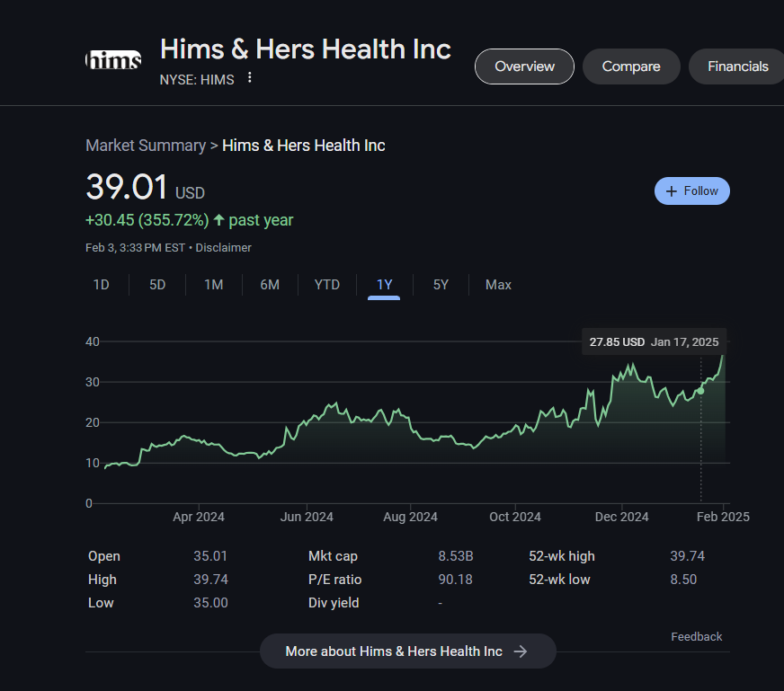Select the 1D chart range

pos(101,285)
